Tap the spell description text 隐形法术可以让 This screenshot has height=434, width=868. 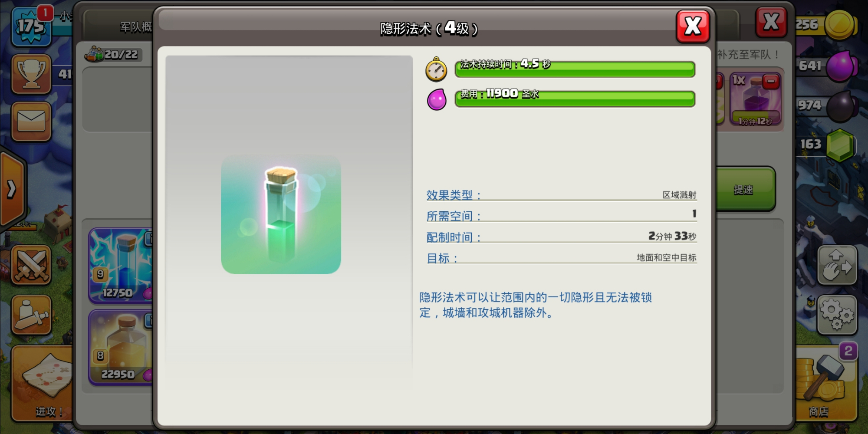536,305
